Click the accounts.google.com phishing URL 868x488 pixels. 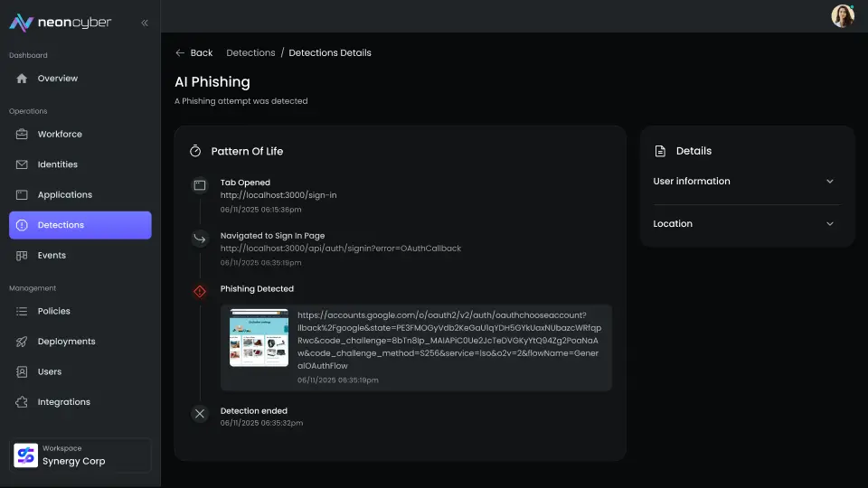coord(449,341)
